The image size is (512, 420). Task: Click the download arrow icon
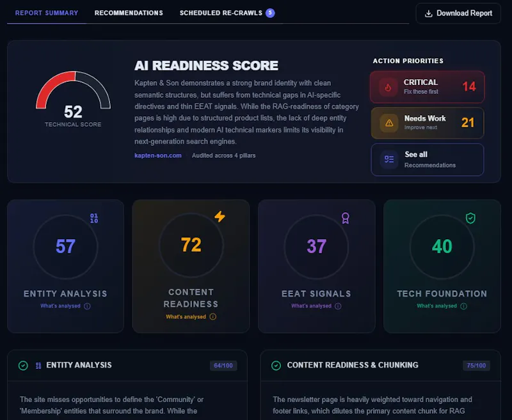428,13
